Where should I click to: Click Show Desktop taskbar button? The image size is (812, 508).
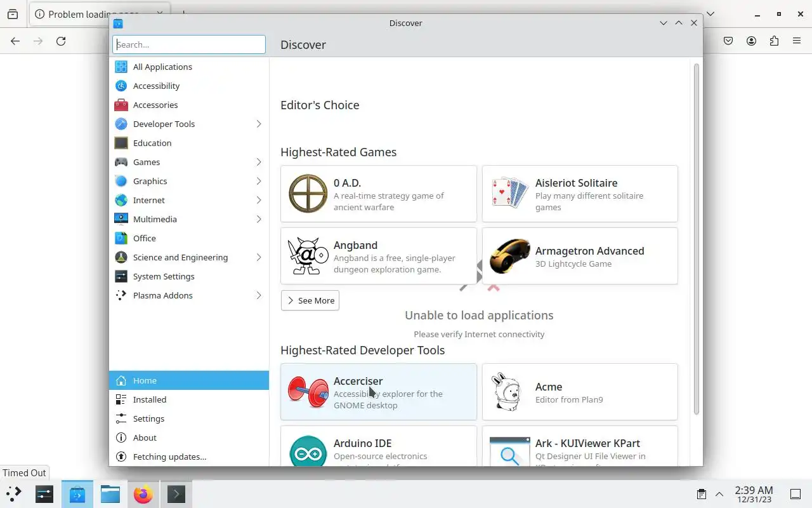point(796,494)
